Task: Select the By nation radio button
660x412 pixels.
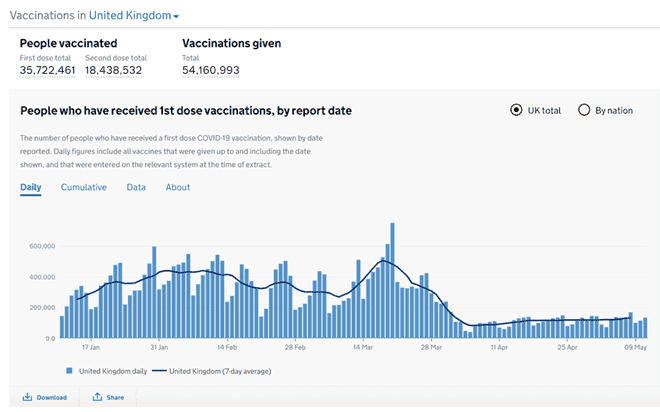Action: pos(584,110)
